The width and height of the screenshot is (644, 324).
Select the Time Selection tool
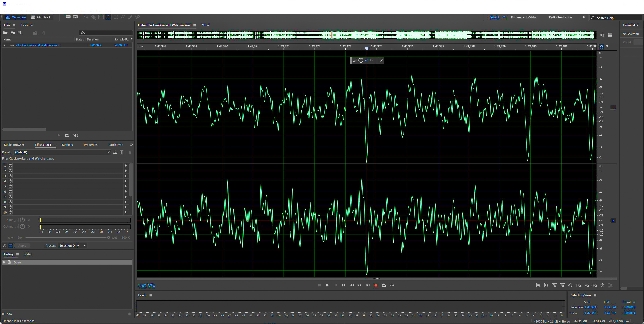click(108, 17)
